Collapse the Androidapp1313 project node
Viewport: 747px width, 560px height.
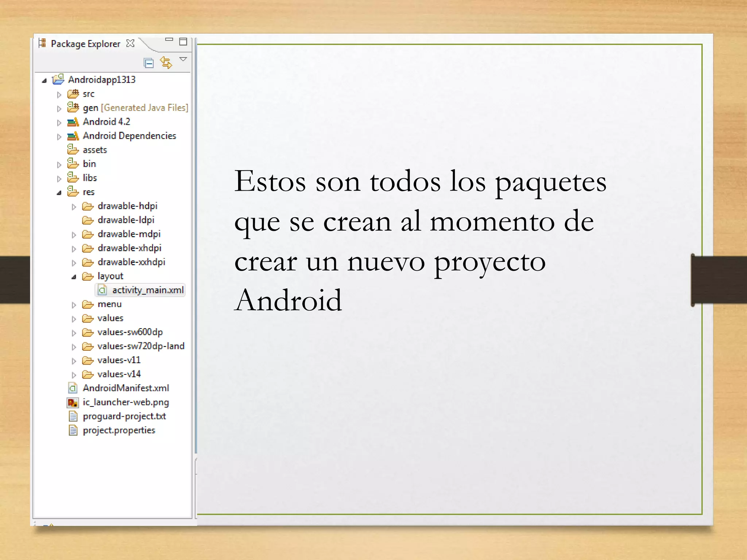coord(44,81)
